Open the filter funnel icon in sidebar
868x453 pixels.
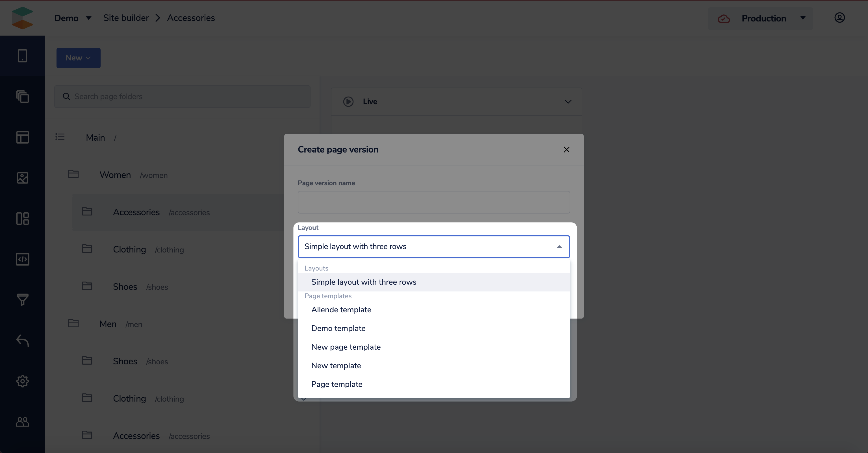22,299
